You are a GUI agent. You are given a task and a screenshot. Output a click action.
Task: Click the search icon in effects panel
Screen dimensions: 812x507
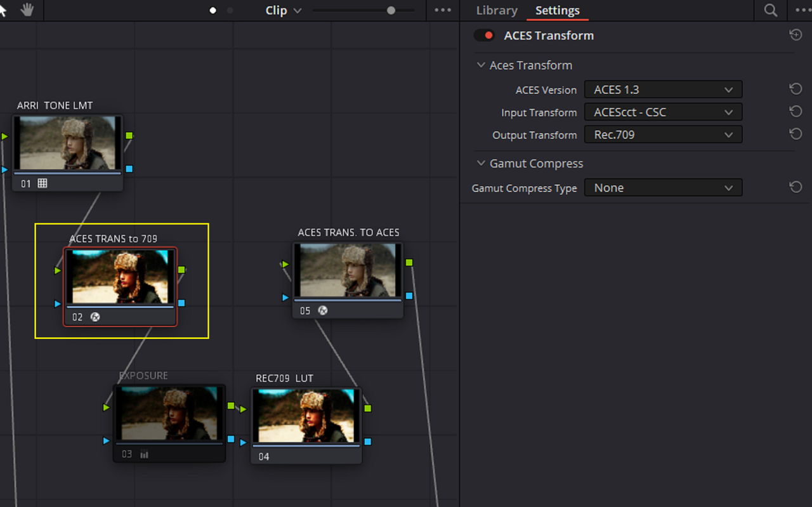click(770, 11)
